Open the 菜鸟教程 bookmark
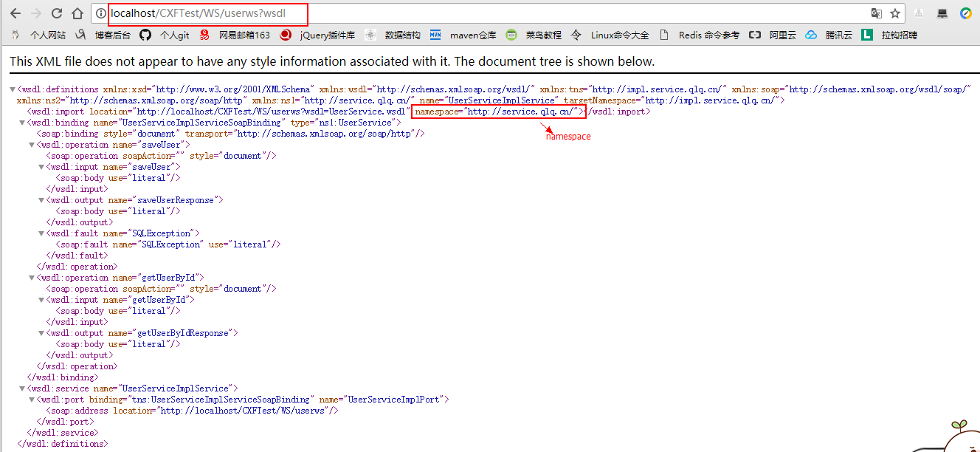This screenshot has height=452, width=980. click(x=534, y=35)
